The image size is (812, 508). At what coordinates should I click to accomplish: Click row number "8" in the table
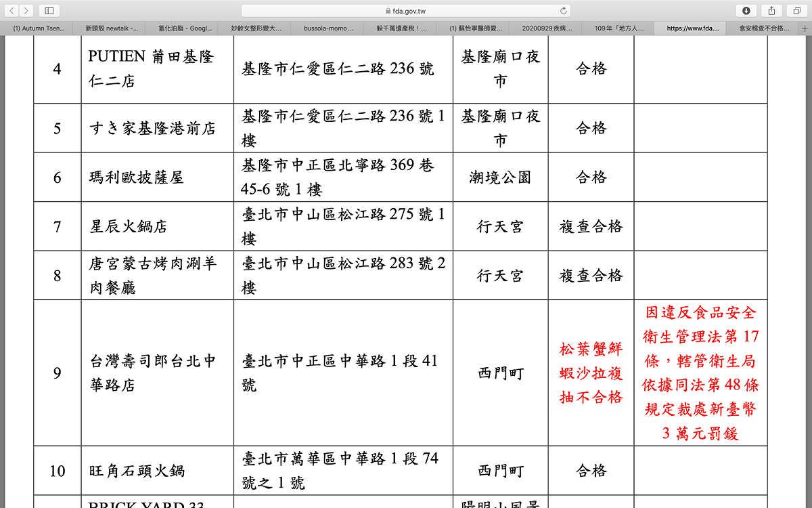click(58, 275)
